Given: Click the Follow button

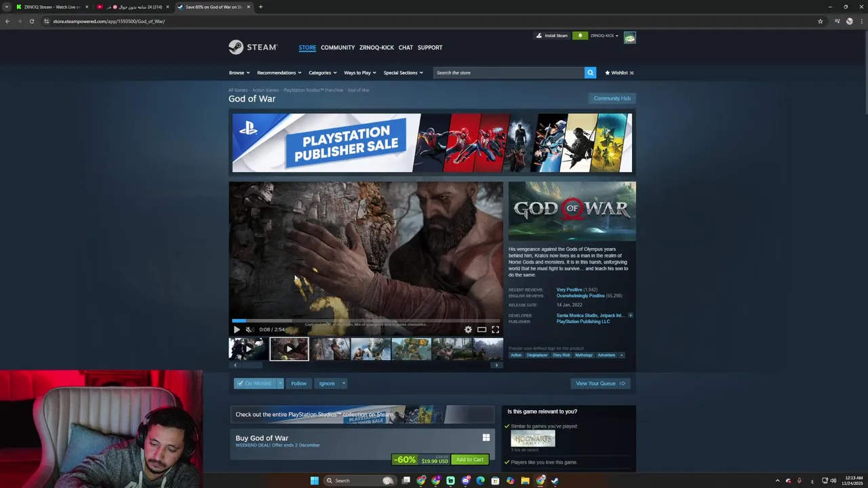Looking at the screenshot, I should (x=298, y=384).
